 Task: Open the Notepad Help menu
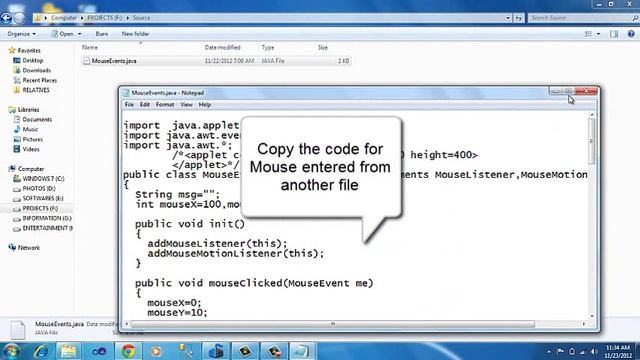pos(204,104)
